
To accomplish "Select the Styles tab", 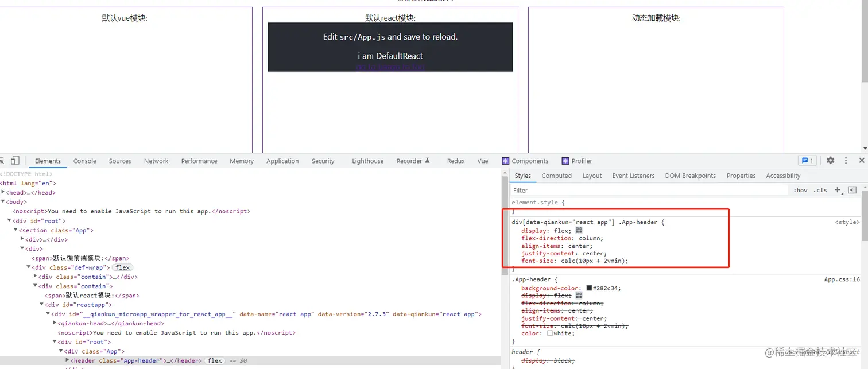I will point(522,176).
